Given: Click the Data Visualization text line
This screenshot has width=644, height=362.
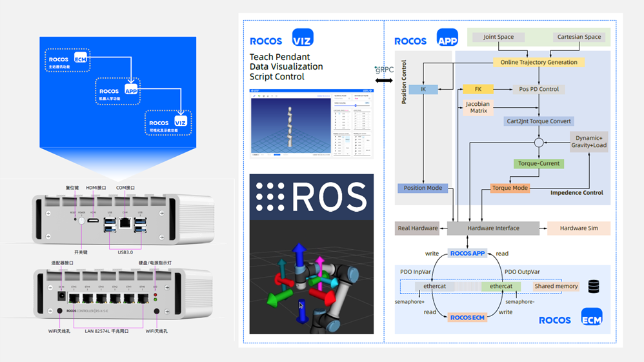Looking at the screenshot, I should click(x=287, y=66).
